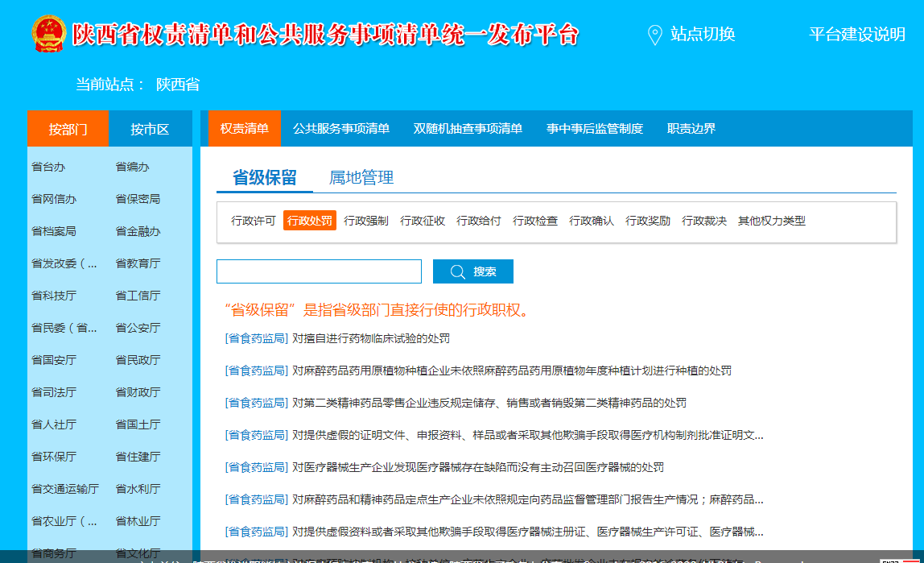The image size is (924, 563).
Task: Filter list by 行政强制
Action: click(366, 221)
